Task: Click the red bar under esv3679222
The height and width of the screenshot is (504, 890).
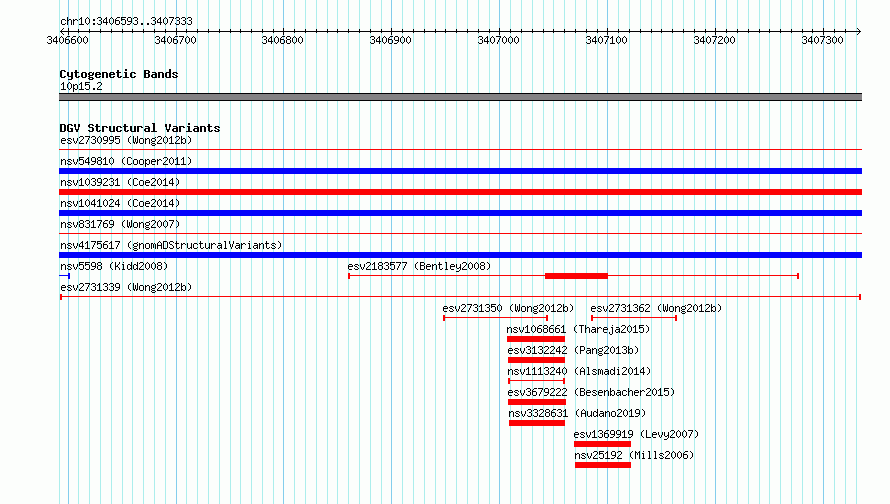Action: click(537, 402)
